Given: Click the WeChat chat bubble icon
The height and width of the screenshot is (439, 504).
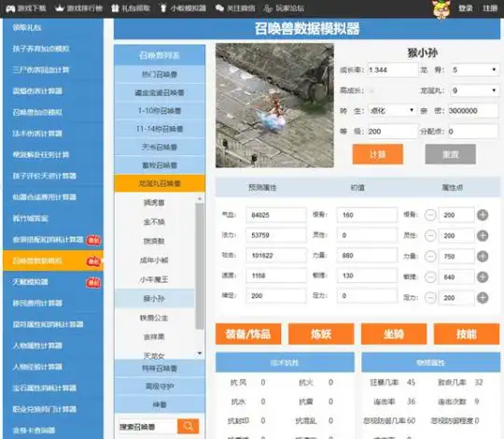Looking at the screenshot, I should coord(219,8).
